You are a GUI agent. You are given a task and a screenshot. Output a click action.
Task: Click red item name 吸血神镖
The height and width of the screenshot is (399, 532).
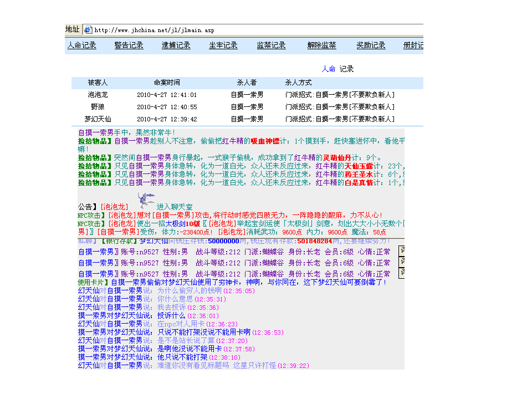[x=265, y=141]
